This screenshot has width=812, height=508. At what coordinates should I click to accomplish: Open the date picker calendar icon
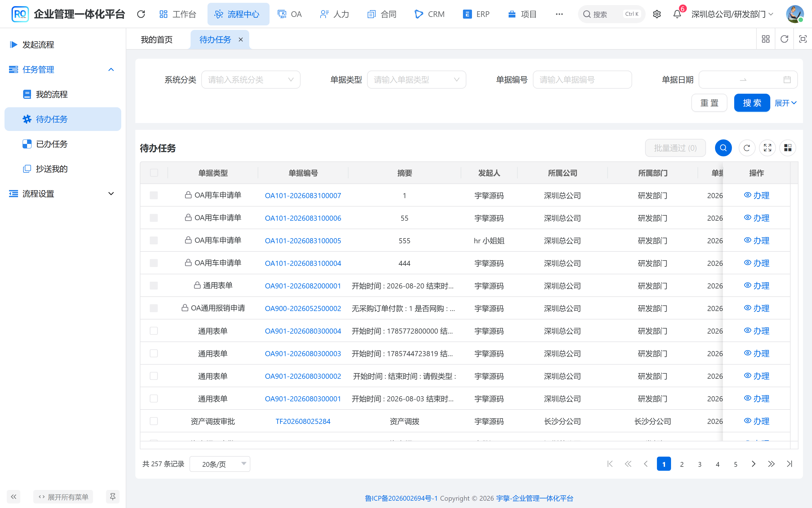click(787, 80)
